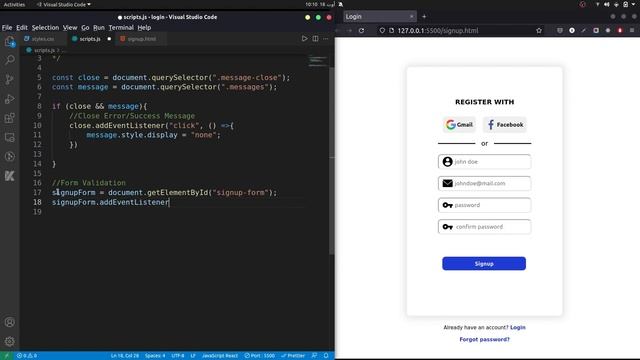Show errors and warnings count in status bar
The width and height of the screenshot is (640, 360).
point(27,356)
